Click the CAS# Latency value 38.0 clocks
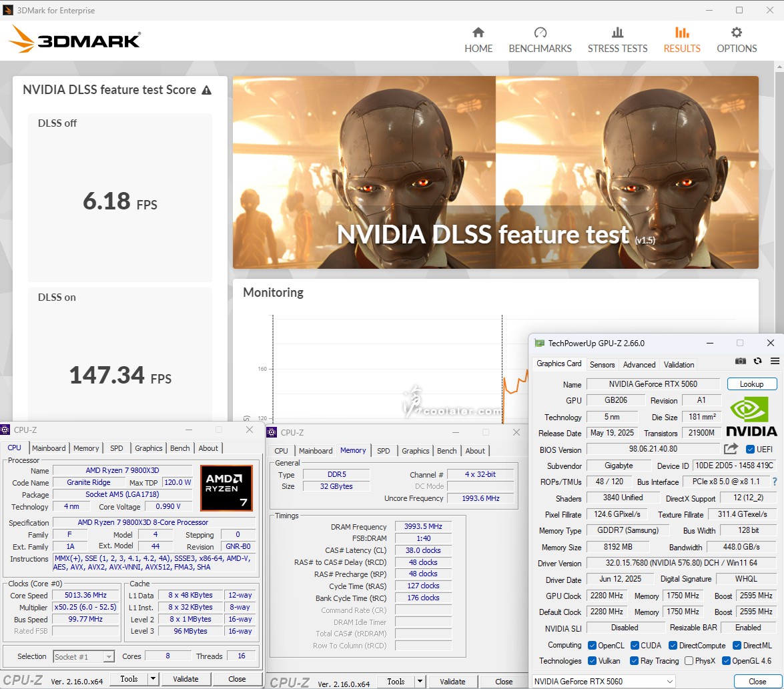The image size is (784, 689). click(423, 550)
